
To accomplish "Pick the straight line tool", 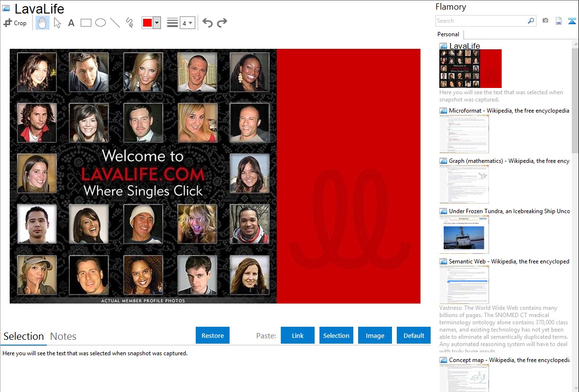I will (x=115, y=23).
